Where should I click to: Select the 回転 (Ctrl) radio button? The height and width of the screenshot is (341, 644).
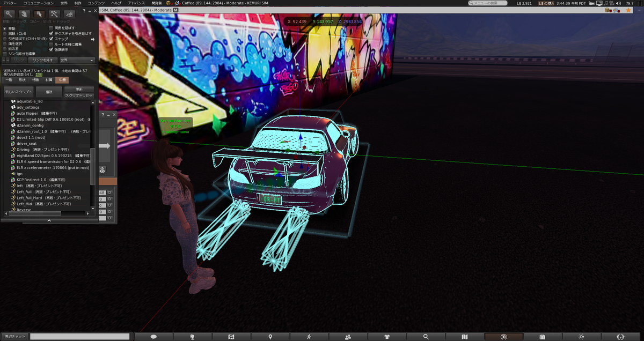tap(5, 34)
